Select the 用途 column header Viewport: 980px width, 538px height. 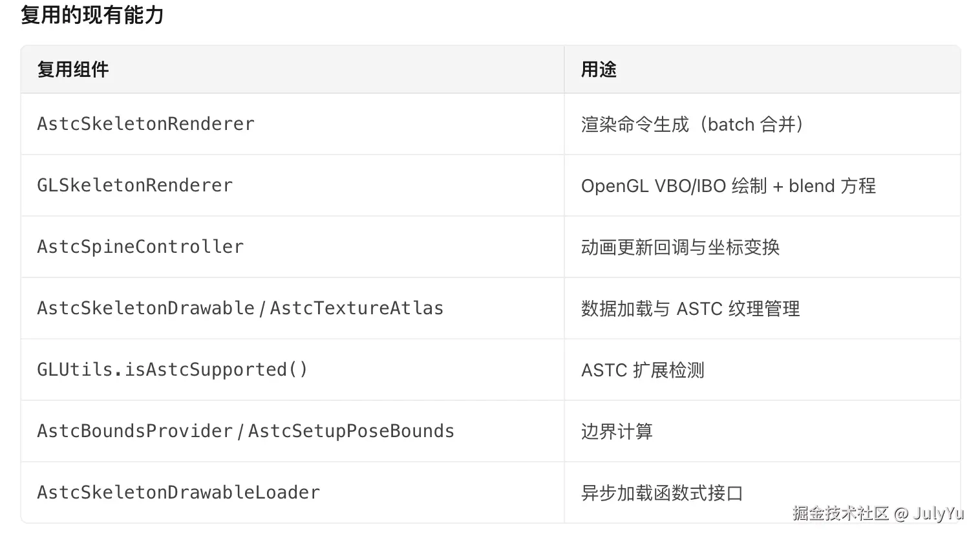(x=599, y=69)
